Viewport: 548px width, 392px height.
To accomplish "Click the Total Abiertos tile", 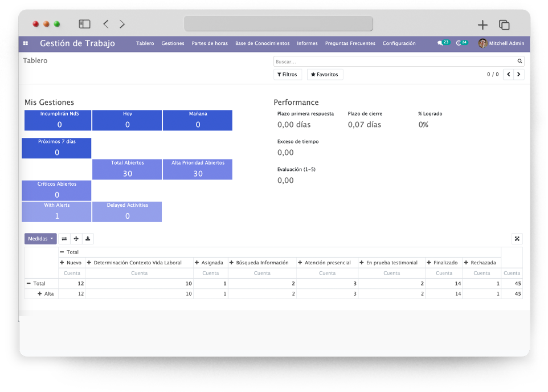I will click(x=127, y=169).
